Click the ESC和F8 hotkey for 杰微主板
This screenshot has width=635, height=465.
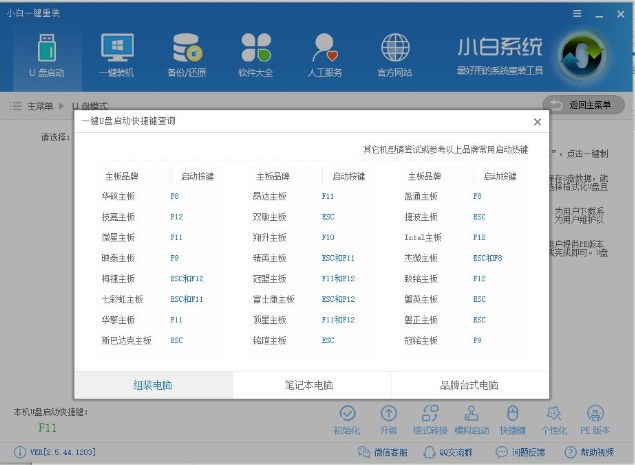coord(488,258)
